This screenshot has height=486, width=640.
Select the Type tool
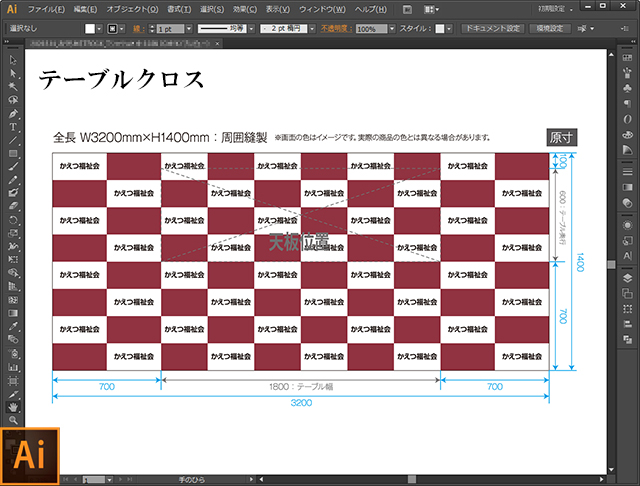point(13,127)
